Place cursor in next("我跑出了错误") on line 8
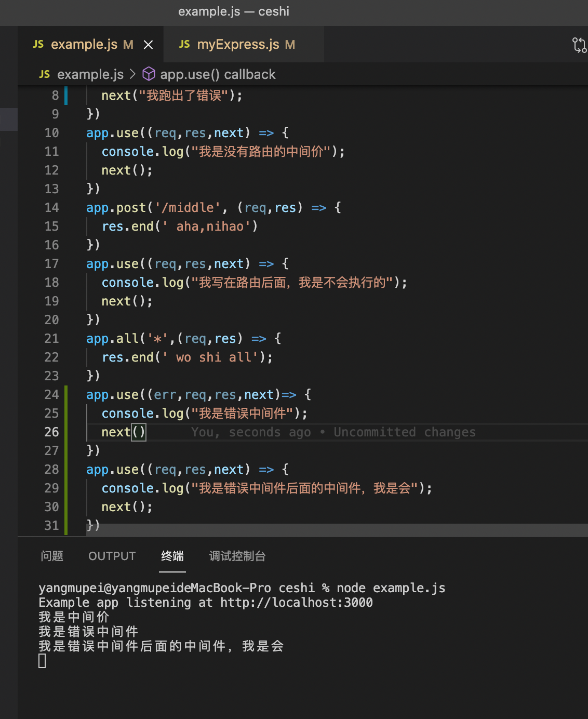 click(172, 96)
